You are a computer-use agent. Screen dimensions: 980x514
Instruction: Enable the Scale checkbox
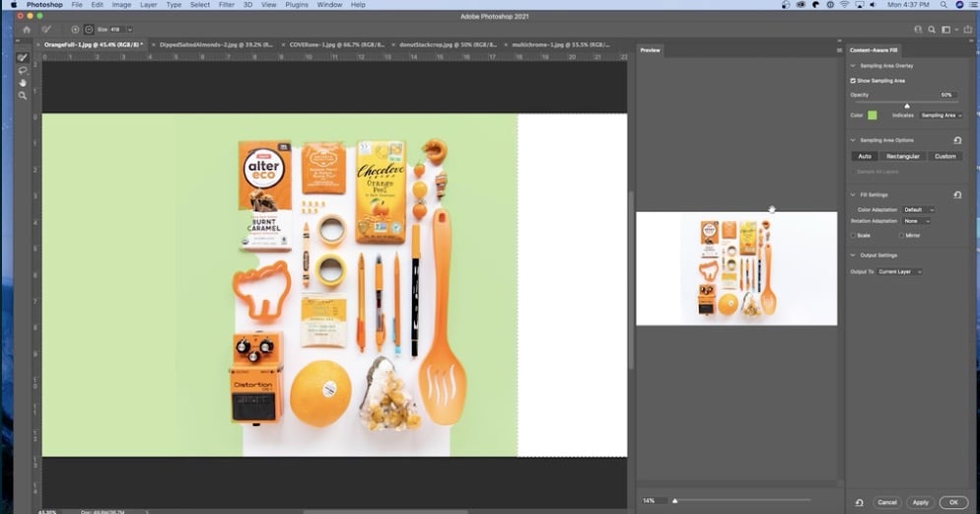click(x=854, y=235)
